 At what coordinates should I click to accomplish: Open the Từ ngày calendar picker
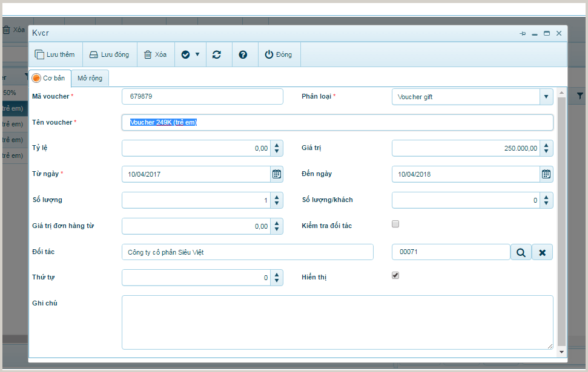tap(277, 174)
